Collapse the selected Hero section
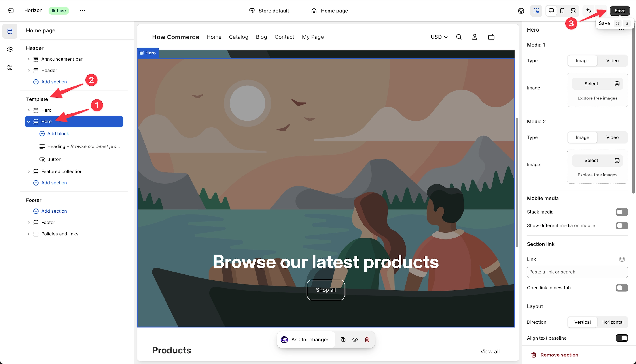The height and width of the screenshot is (364, 636). pyautogui.click(x=28, y=122)
